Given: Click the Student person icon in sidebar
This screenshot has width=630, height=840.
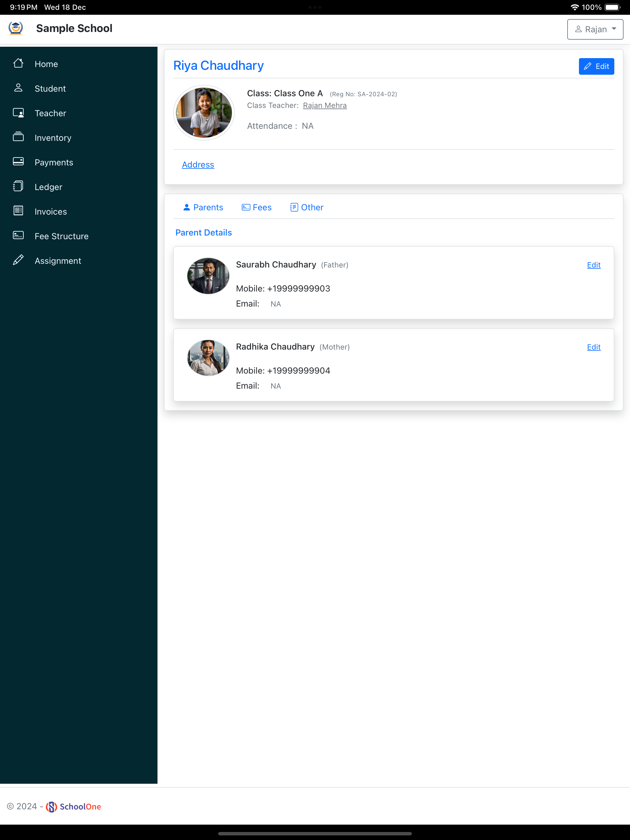Looking at the screenshot, I should pos(18,88).
